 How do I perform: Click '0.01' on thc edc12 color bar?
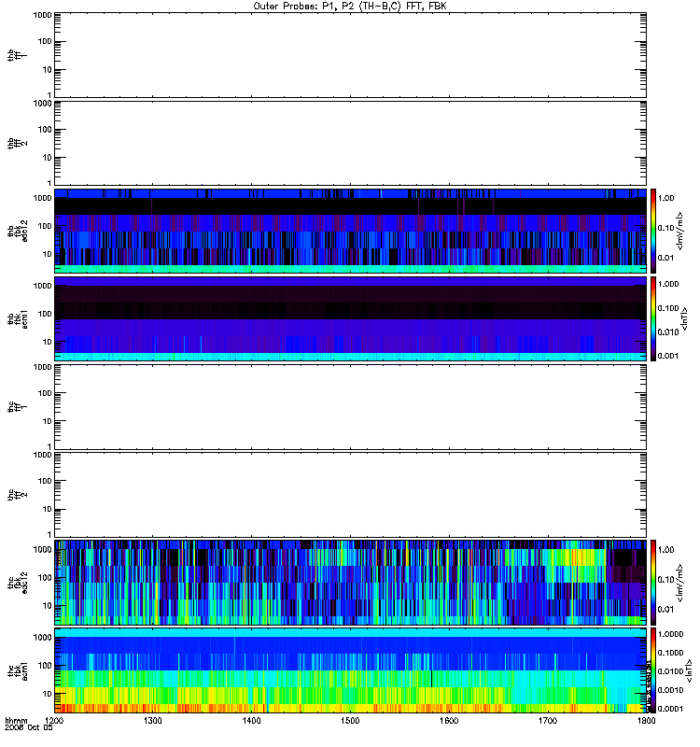(666, 610)
